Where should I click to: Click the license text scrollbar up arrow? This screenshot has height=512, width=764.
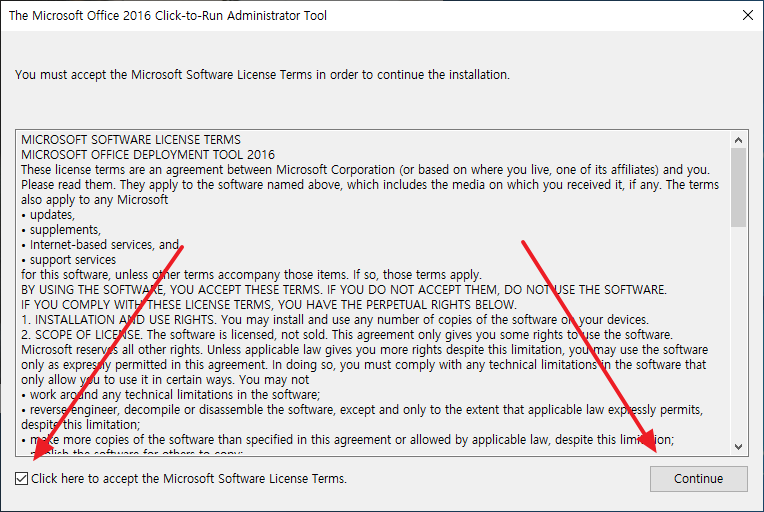(x=738, y=140)
